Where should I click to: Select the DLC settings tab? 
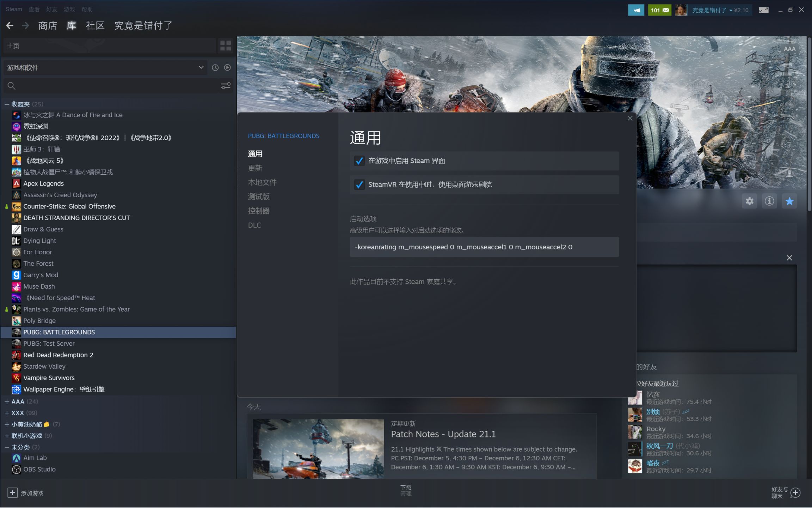tap(254, 225)
